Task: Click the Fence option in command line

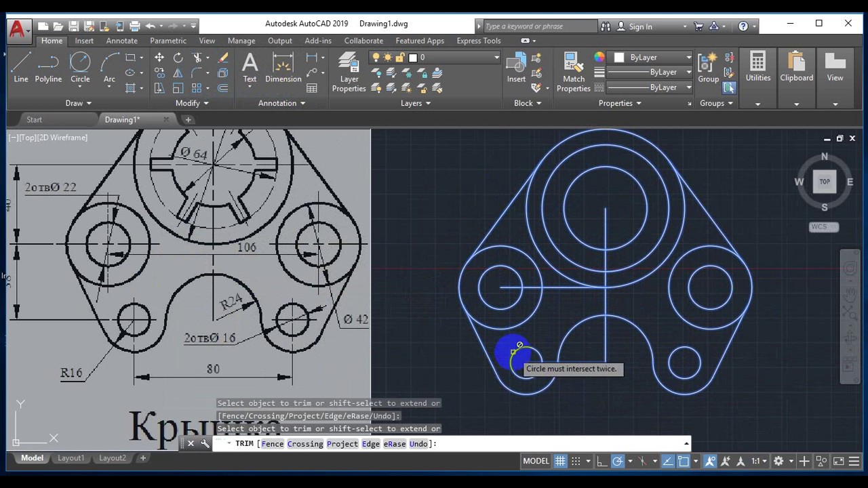Action: [x=273, y=444]
